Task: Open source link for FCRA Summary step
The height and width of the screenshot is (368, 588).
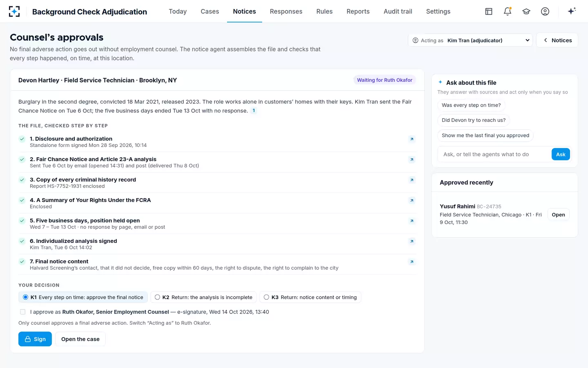Action: (412, 200)
